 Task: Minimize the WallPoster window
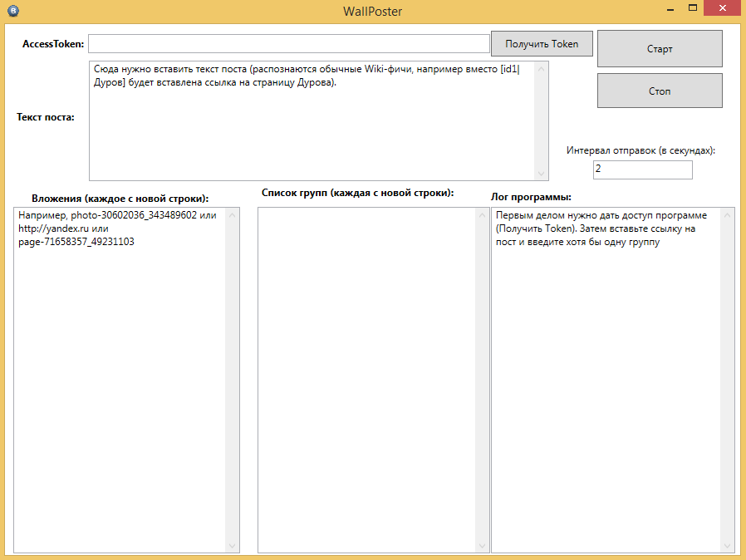pyautogui.click(x=670, y=8)
